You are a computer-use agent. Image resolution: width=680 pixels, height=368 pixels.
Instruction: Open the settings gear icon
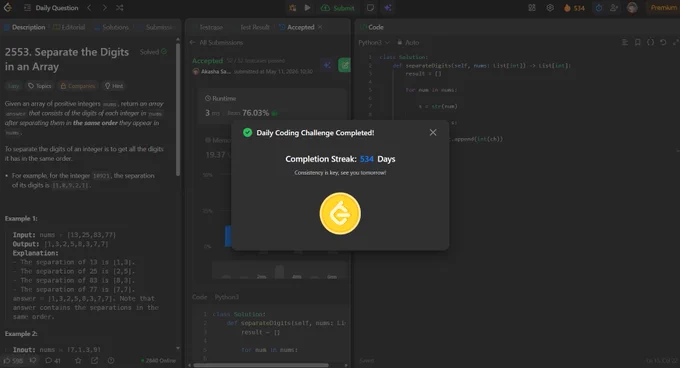click(550, 8)
